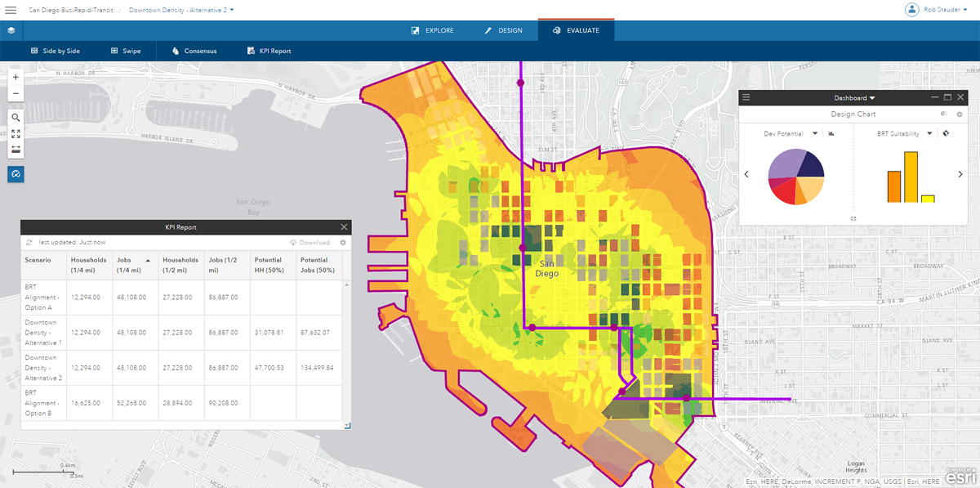Click the blue dashboard gauge icon
Viewport: 980px width, 488px height.
(16, 174)
